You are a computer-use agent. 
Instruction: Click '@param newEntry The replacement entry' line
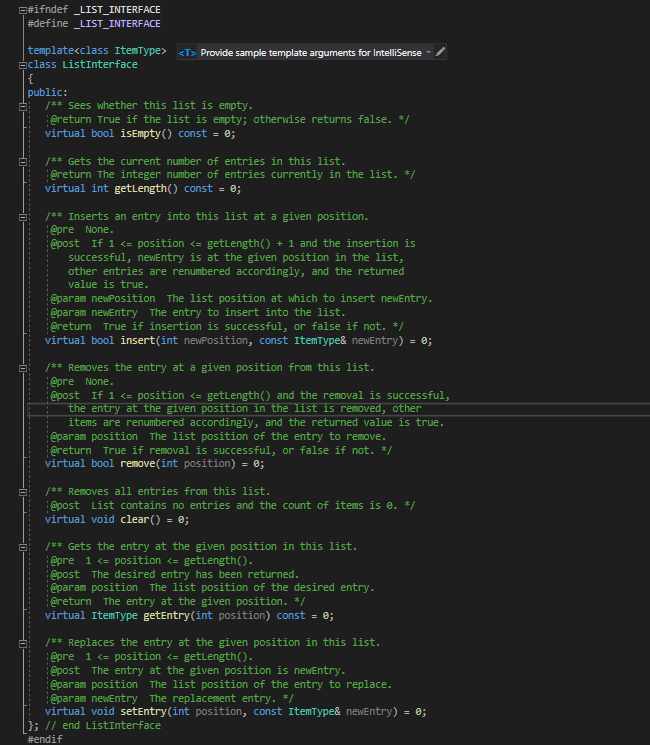[x=172, y=698]
